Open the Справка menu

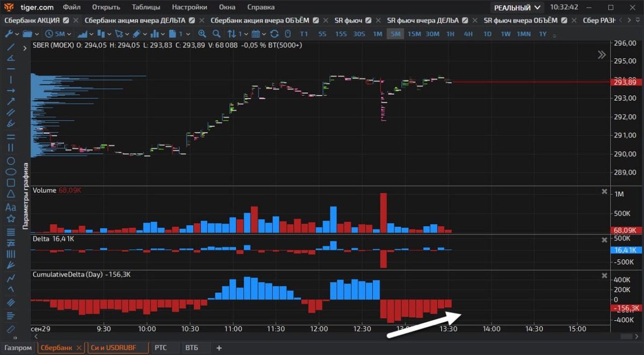pos(261,8)
